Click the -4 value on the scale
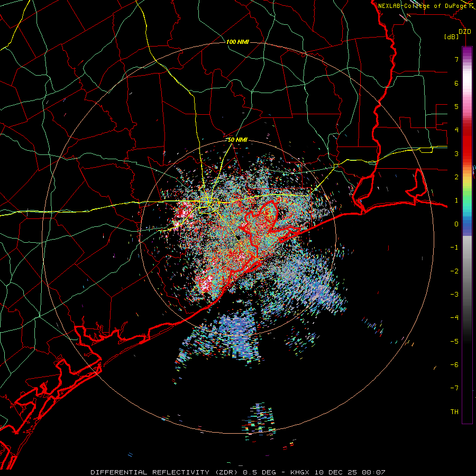Image resolution: width=476 pixels, height=476 pixels. point(454,318)
